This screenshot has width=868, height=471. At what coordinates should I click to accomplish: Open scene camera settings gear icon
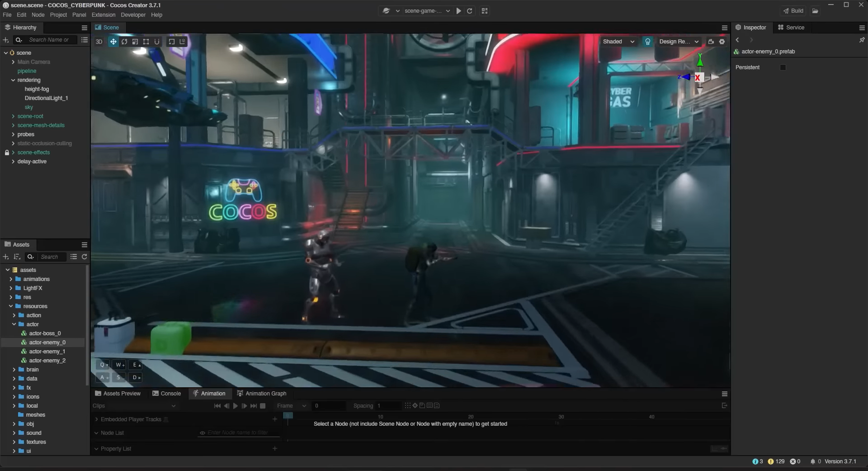click(722, 42)
